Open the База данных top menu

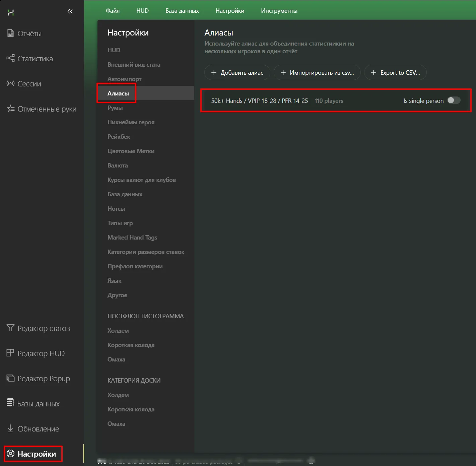pos(182,11)
